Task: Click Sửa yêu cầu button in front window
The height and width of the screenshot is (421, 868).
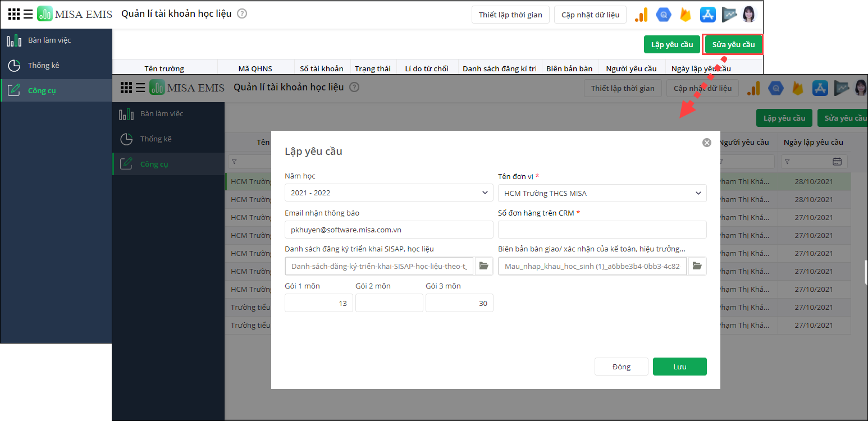Action: [x=843, y=118]
